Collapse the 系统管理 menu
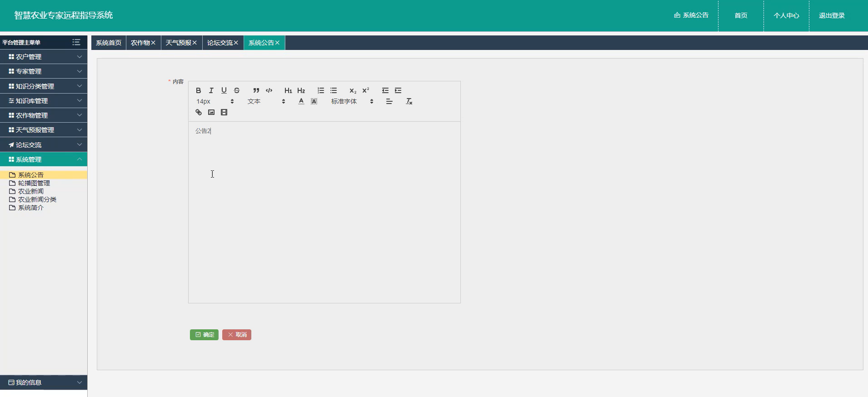This screenshot has width=868, height=397. click(x=44, y=159)
